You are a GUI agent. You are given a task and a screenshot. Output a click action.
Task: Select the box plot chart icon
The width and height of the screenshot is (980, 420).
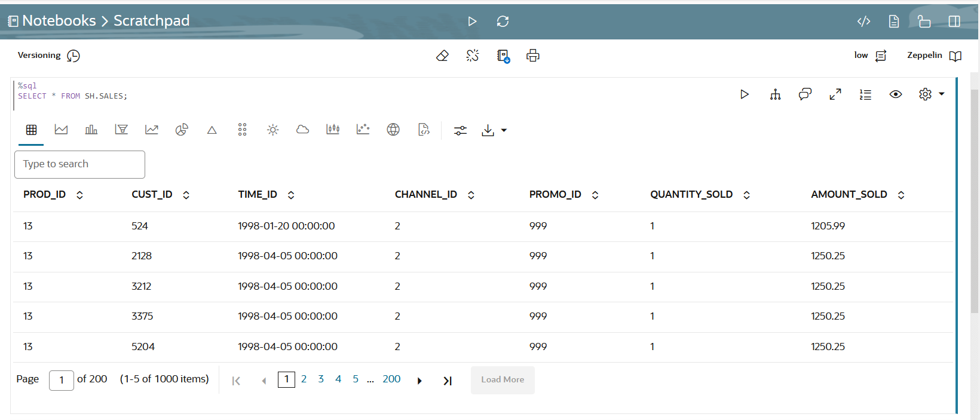click(333, 130)
